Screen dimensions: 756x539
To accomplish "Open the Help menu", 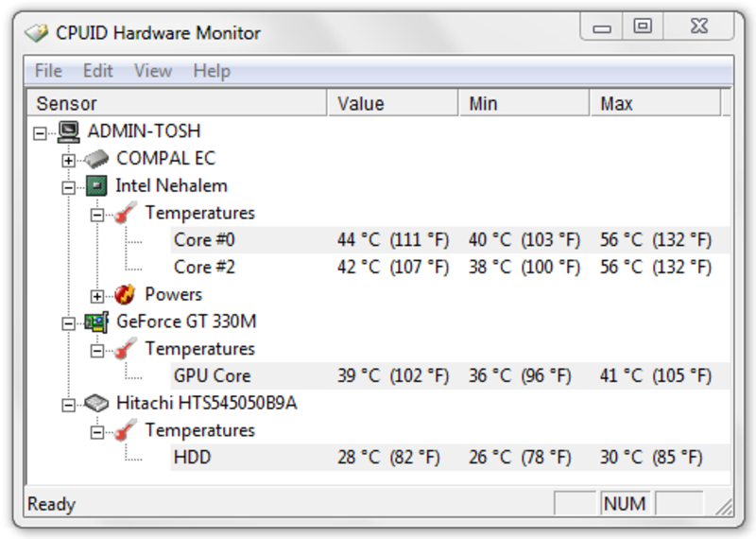I will pyautogui.click(x=212, y=71).
